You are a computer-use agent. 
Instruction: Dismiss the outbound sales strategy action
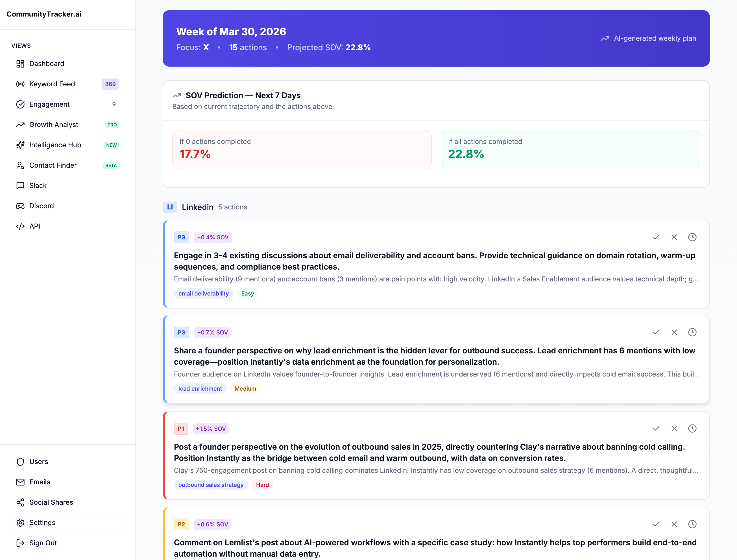[674, 428]
